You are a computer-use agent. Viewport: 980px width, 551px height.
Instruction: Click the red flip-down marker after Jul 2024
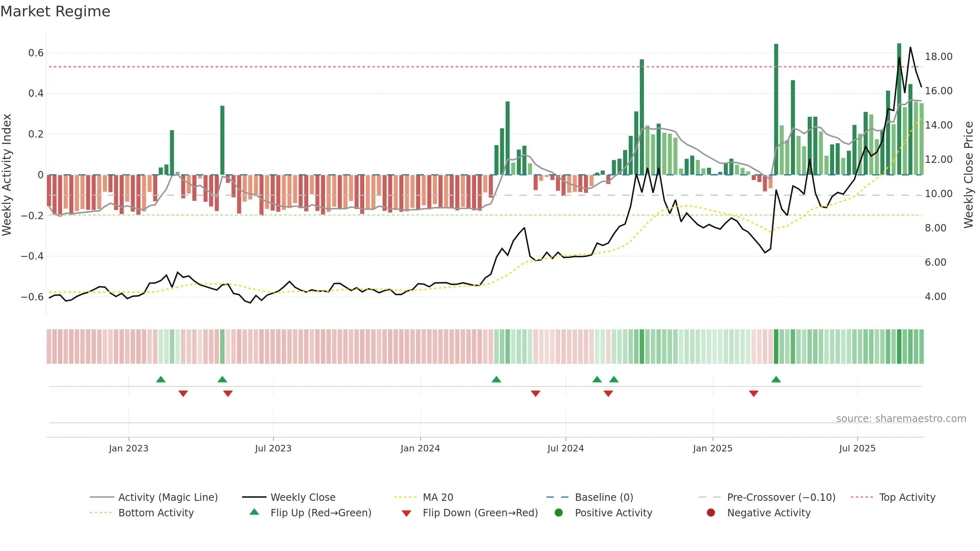pyautogui.click(x=608, y=393)
